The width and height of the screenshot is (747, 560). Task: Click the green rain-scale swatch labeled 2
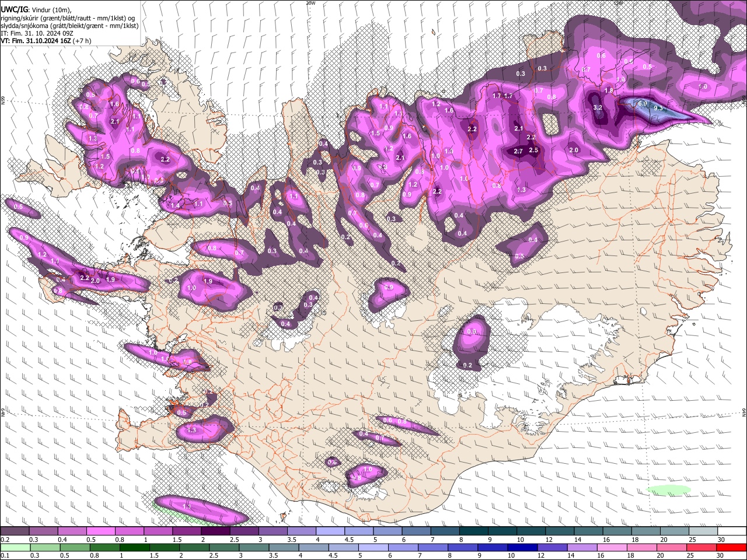[x=194, y=547]
